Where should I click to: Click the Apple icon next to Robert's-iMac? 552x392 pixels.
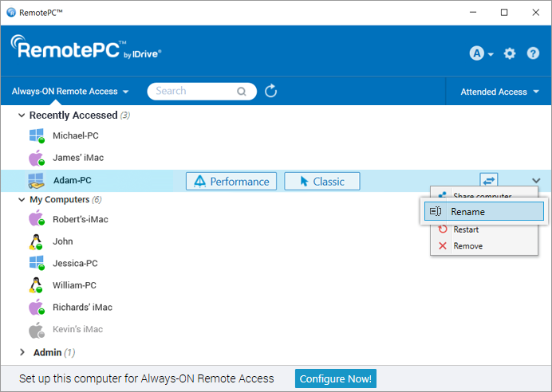click(37, 218)
